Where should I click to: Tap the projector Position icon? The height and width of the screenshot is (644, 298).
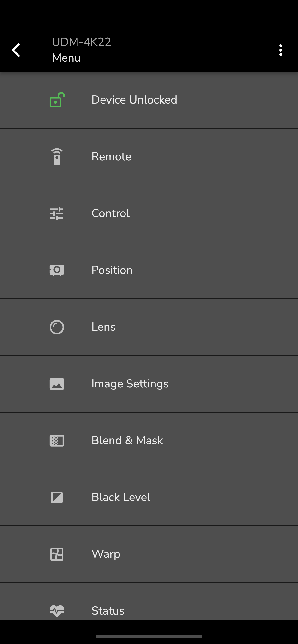(x=57, y=270)
